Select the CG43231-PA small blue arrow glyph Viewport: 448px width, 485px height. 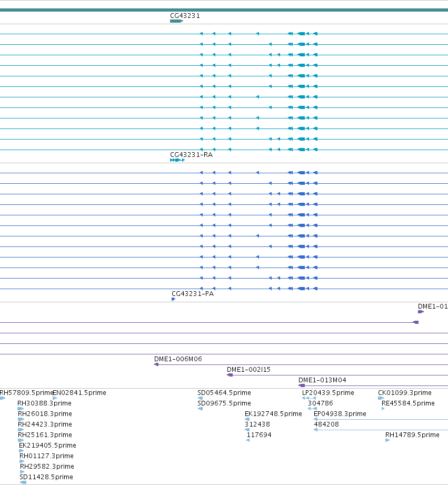173,299
